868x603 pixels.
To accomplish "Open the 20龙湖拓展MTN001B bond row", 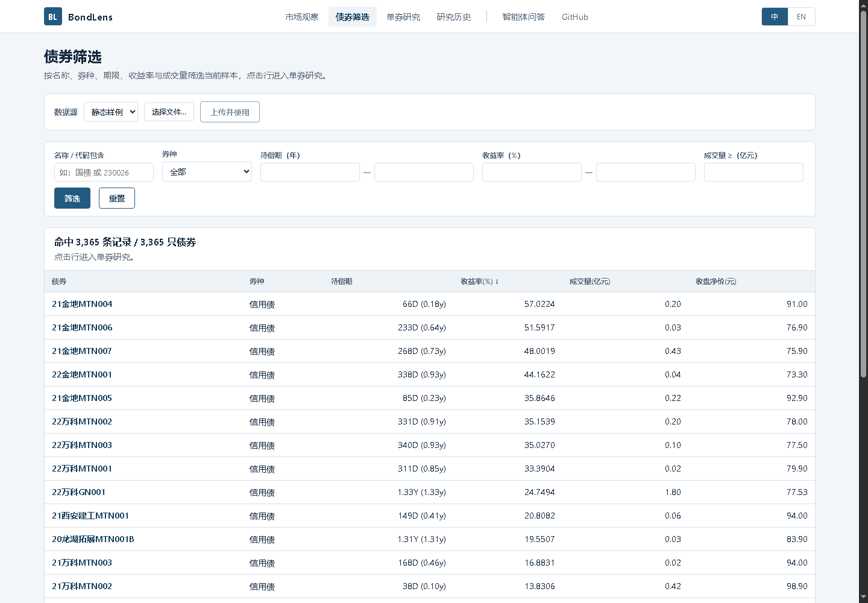I will pos(430,539).
